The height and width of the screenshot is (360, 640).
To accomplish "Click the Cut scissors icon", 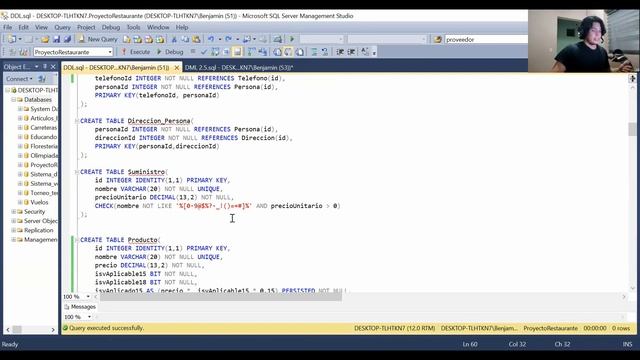I will [174, 39].
